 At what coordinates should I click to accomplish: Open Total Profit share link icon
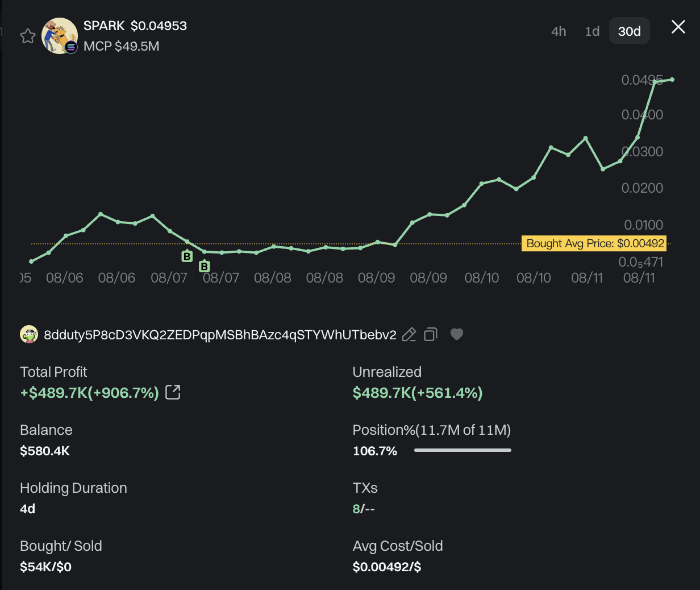173,392
